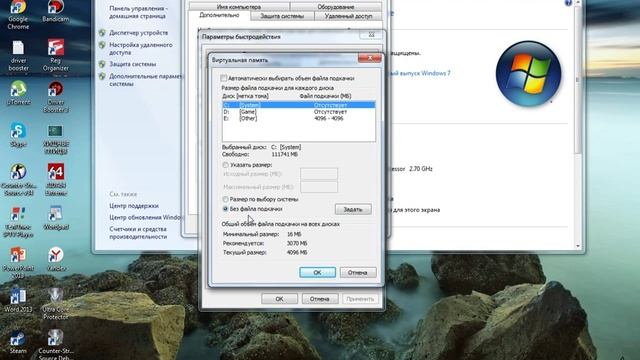Click the Задать button
The height and width of the screenshot is (360, 640).
tap(353, 209)
